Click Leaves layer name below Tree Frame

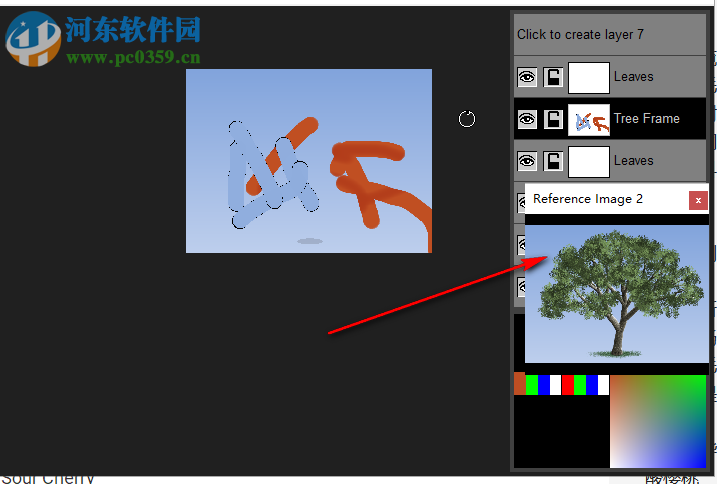tap(633, 161)
